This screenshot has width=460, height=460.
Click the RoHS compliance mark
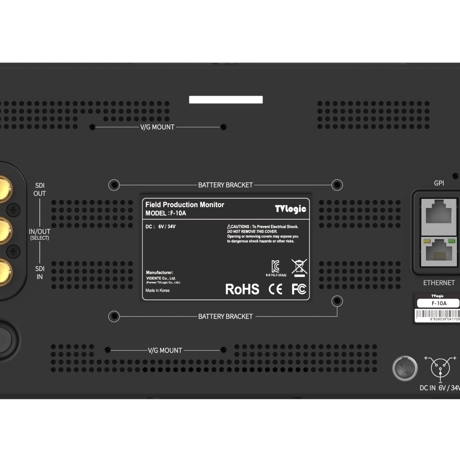[242, 289]
